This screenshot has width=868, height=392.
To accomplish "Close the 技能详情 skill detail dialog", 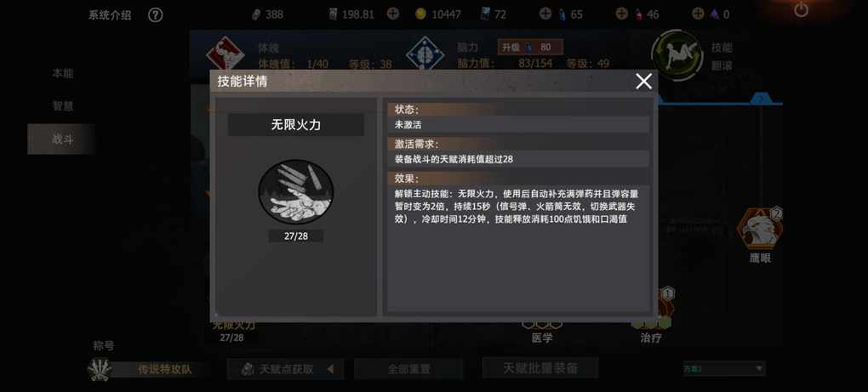I will (643, 82).
